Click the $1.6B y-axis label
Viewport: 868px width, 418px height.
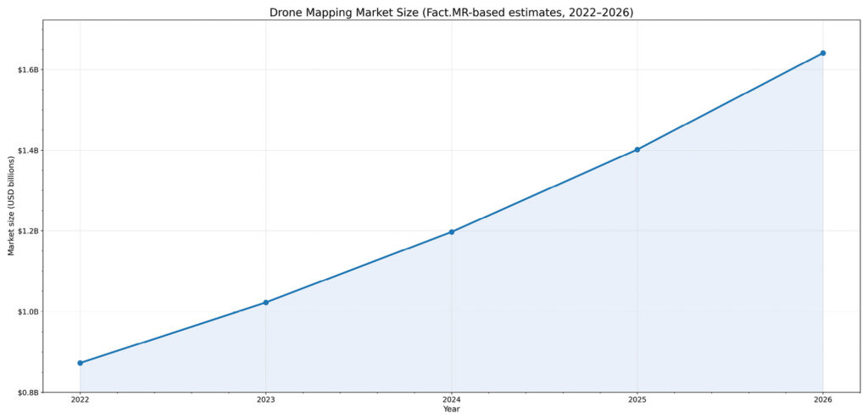27,70
